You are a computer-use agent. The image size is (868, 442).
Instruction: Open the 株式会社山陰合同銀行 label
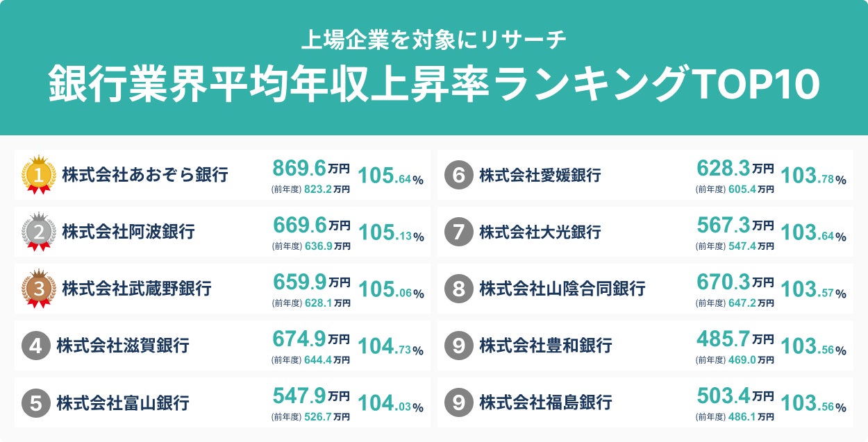(562, 288)
